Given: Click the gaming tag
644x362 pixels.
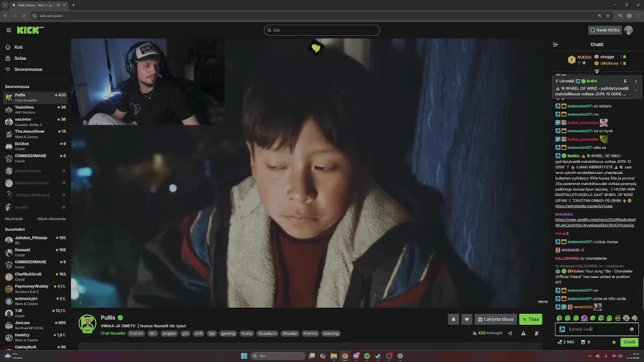Looking at the screenshot, I should point(228,333).
